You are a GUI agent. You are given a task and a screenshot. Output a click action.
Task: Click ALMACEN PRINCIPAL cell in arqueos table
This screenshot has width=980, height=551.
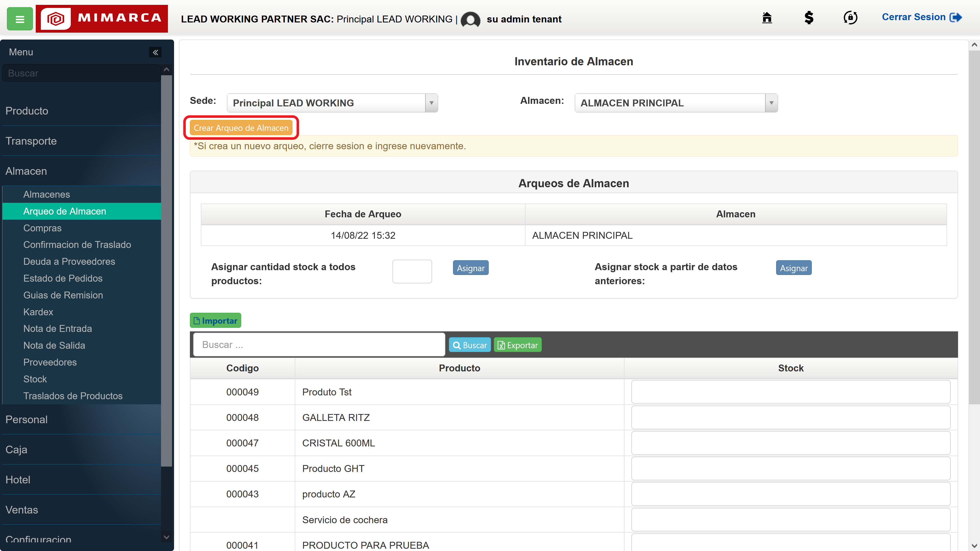pos(736,235)
